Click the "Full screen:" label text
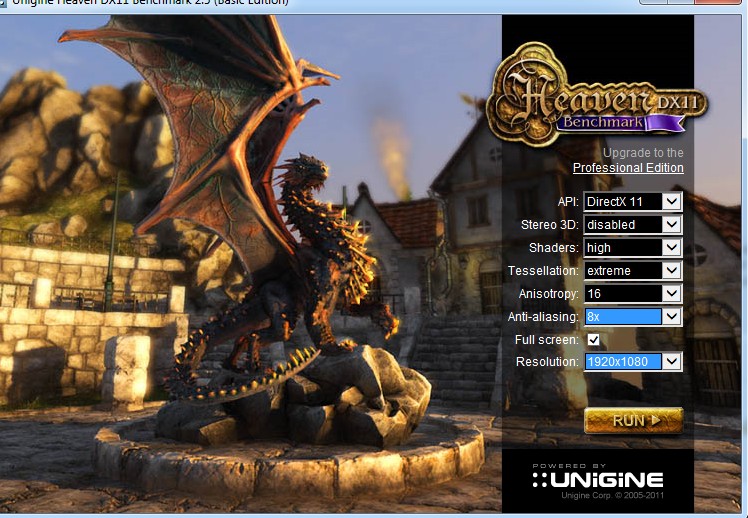 coord(546,340)
